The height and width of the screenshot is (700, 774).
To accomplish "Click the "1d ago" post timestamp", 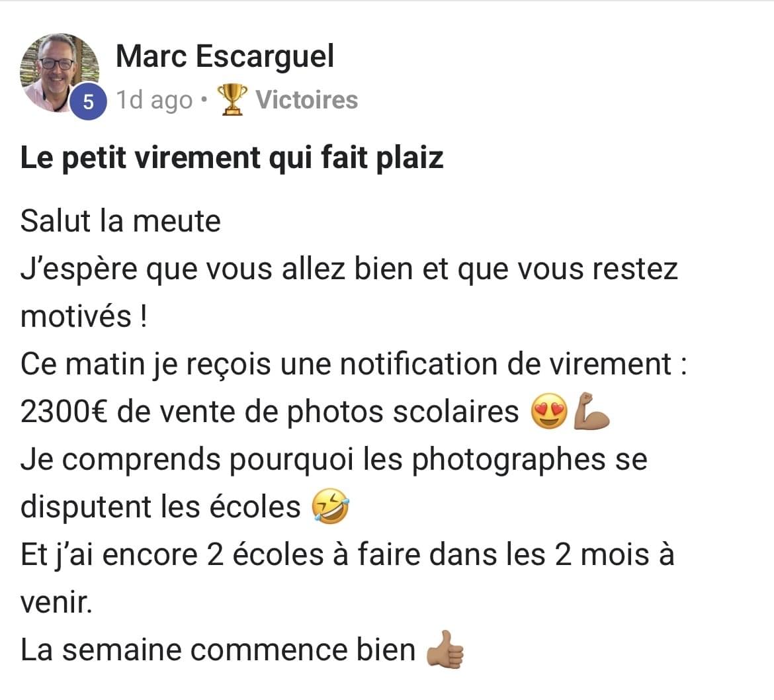I will point(155,100).
